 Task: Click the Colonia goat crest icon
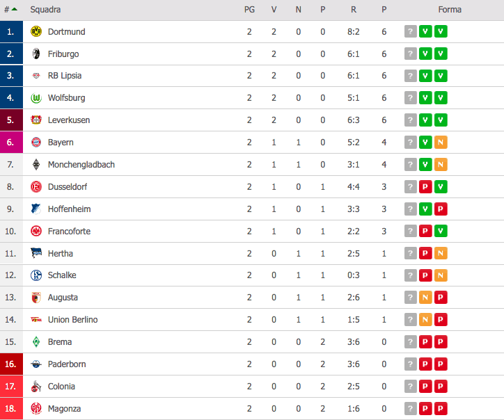(36, 387)
